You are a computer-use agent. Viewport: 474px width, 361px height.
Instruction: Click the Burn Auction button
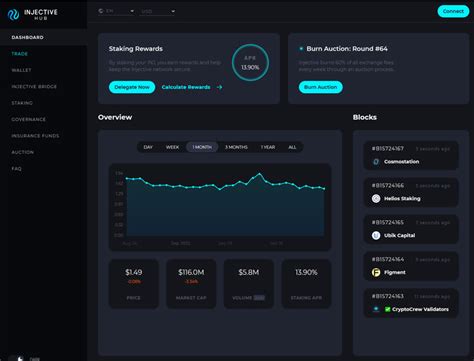coord(321,87)
